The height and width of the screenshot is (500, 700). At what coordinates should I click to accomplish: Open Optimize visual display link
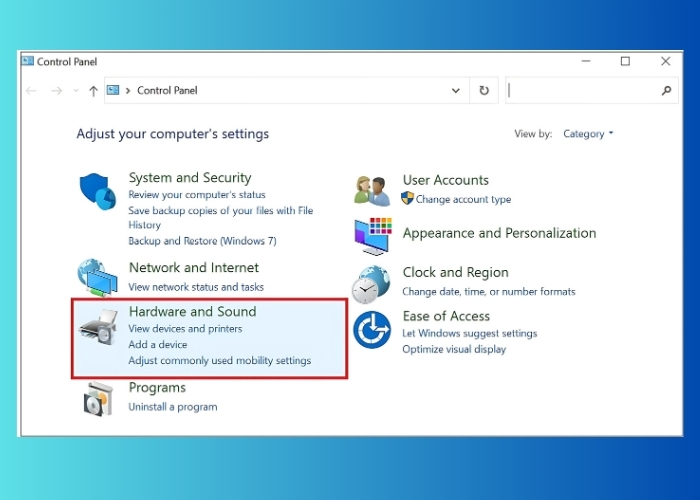click(x=454, y=349)
